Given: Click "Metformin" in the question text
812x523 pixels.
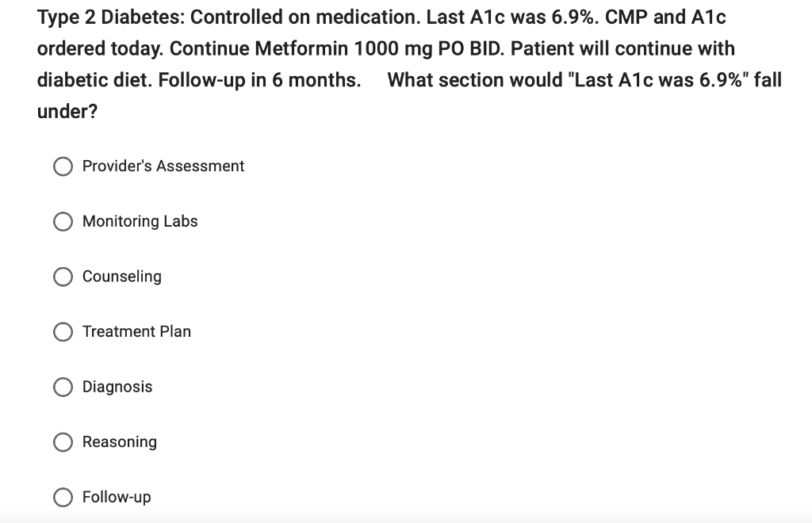Looking at the screenshot, I should [302, 48].
